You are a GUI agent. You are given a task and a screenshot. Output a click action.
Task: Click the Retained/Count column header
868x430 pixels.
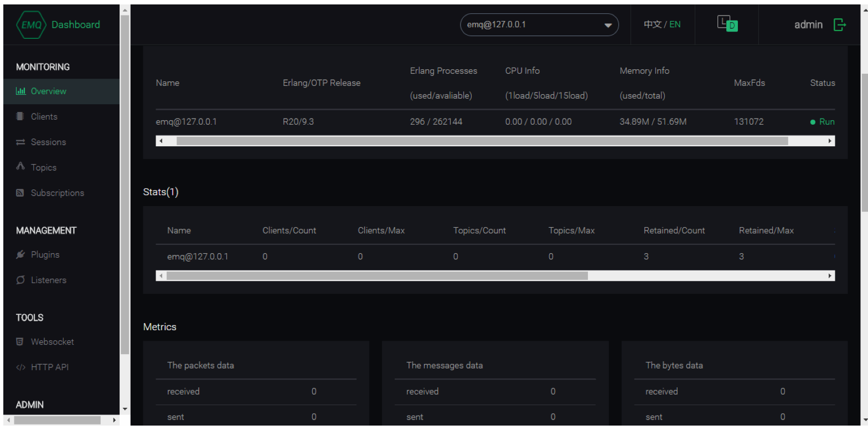coord(674,231)
